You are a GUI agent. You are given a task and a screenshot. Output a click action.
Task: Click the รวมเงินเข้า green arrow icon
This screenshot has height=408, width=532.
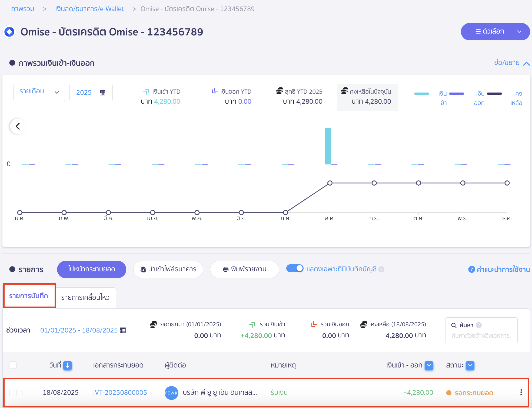[252, 324]
